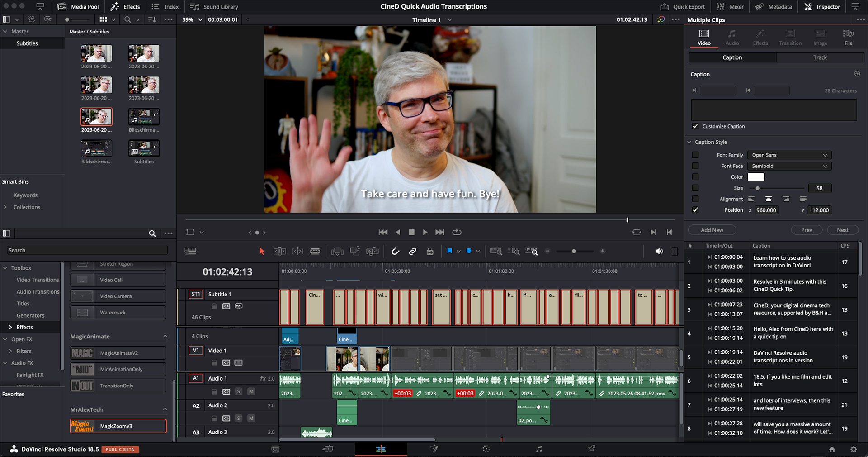Collapse the MrAlexTech effects group
This screenshot has width=868, height=457.
point(165,409)
